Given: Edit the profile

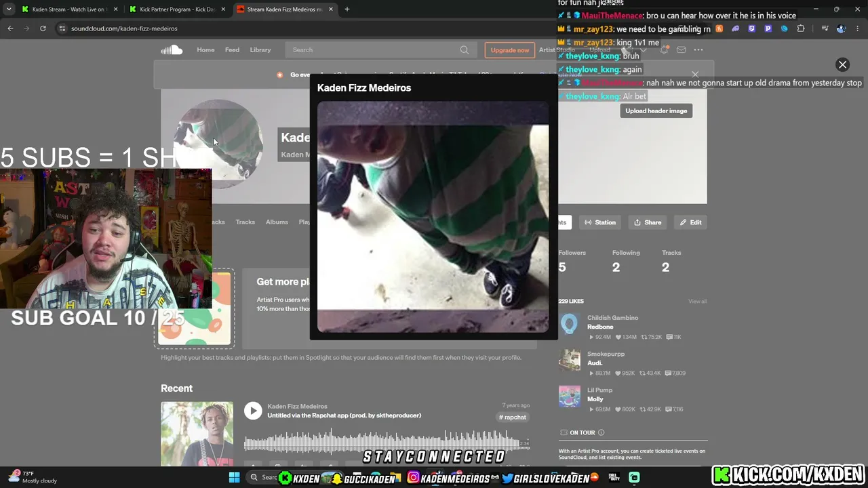Looking at the screenshot, I should coord(690,222).
